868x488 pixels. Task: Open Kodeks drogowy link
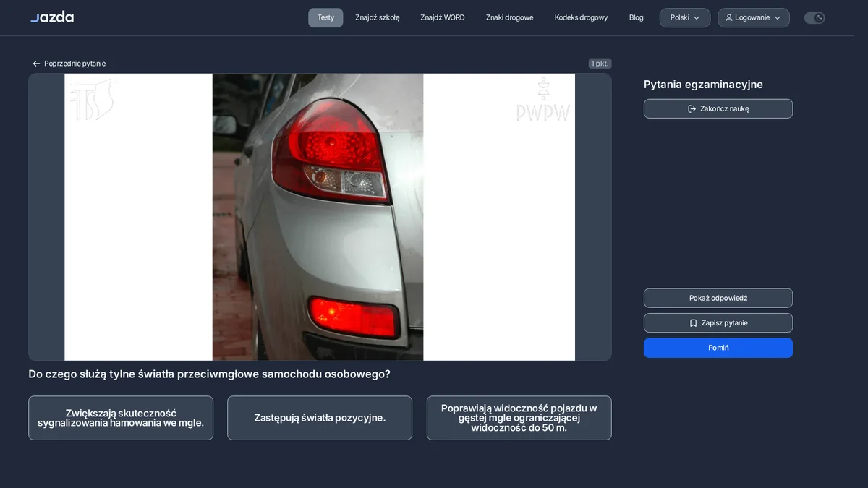tap(582, 17)
